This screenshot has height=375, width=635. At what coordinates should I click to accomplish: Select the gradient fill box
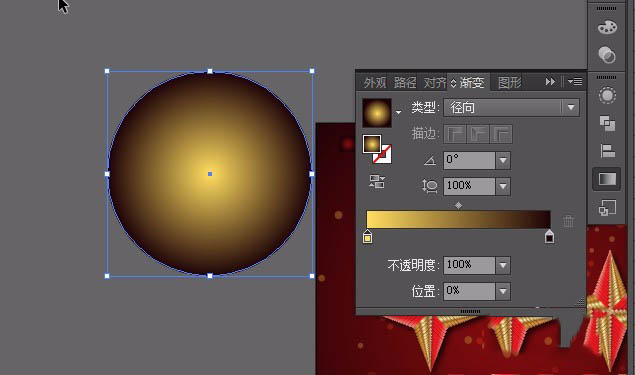coord(372,144)
